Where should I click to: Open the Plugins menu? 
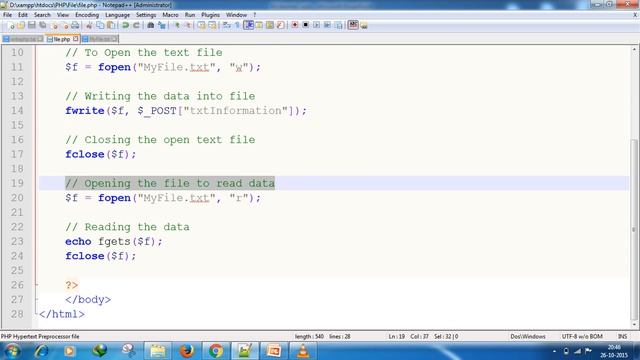tap(210, 15)
